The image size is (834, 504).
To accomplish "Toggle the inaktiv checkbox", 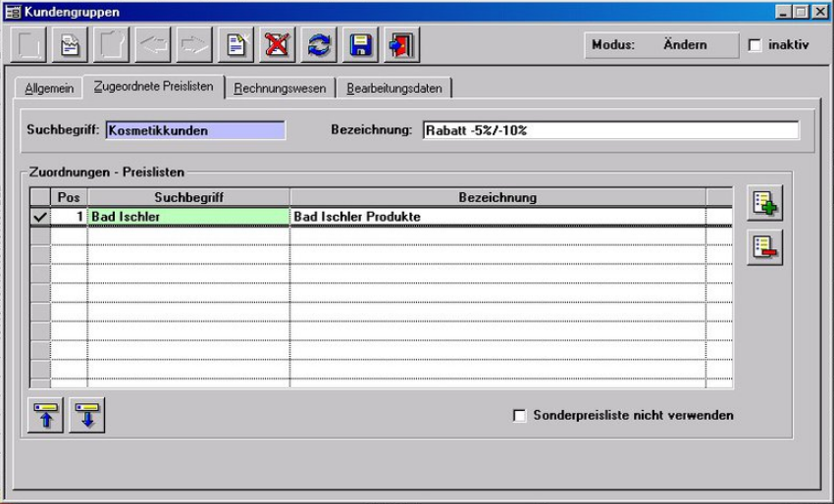I will [755, 45].
